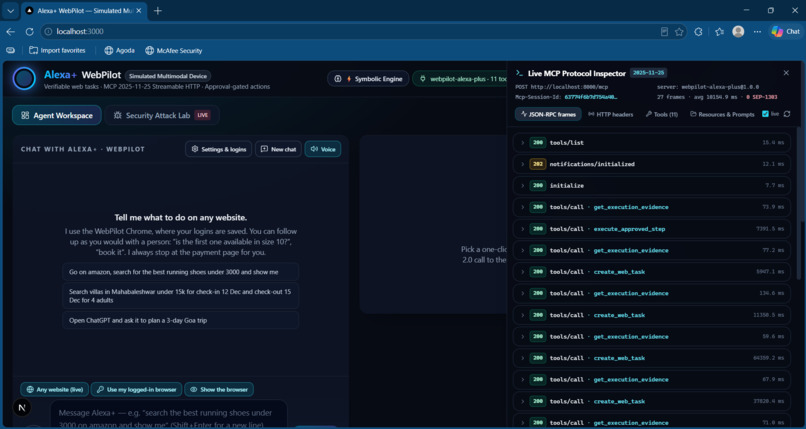Toggle the live checkbox in inspector
The image size is (806, 429).
coord(765,114)
